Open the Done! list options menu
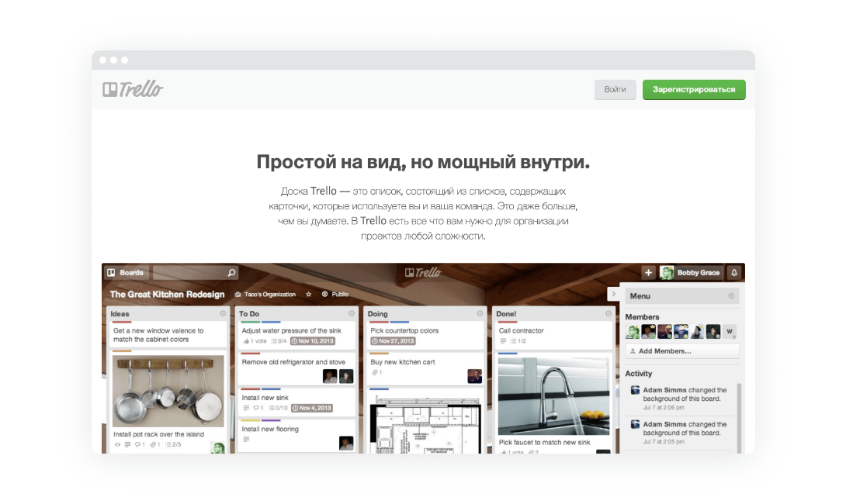Image resolution: width=846 pixels, height=504 pixels. [x=608, y=314]
